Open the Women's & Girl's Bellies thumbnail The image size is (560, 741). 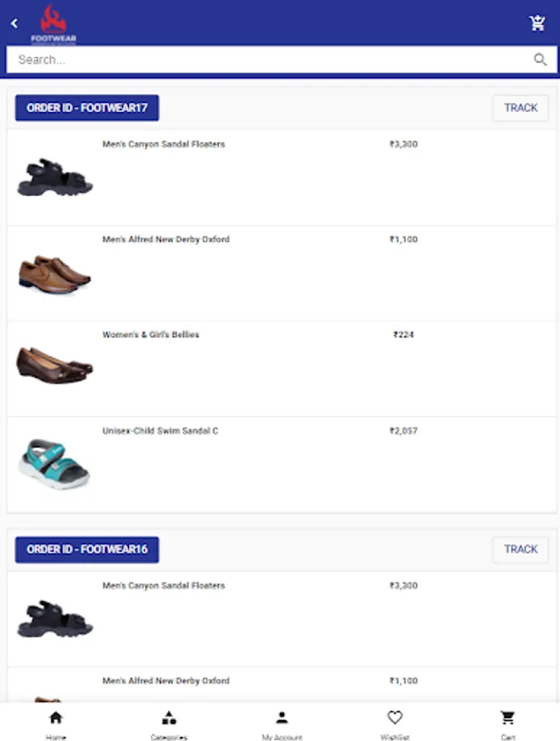(54, 367)
